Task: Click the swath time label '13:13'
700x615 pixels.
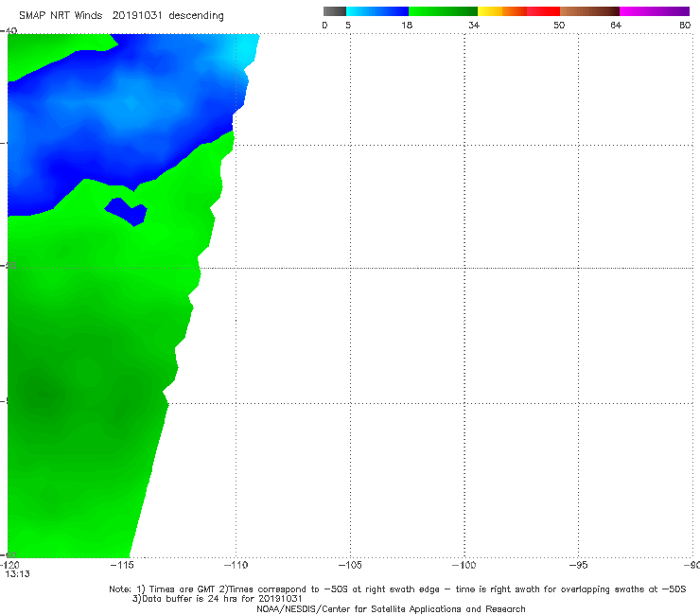Action: (17, 574)
